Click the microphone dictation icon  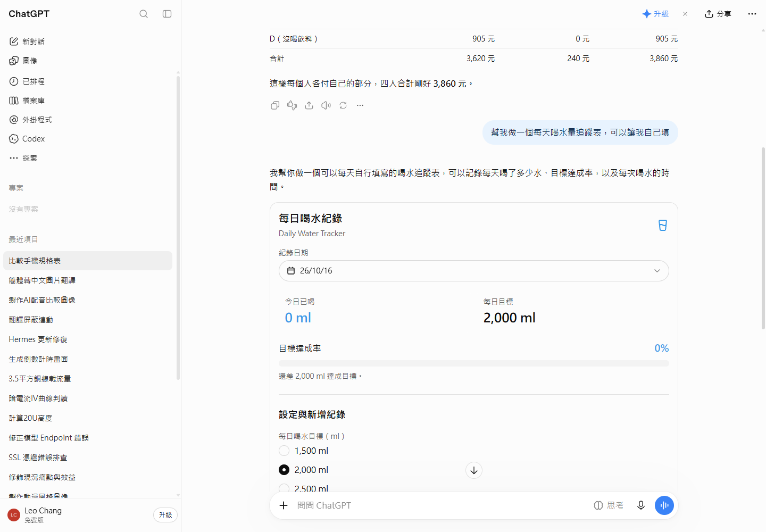tap(641, 505)
